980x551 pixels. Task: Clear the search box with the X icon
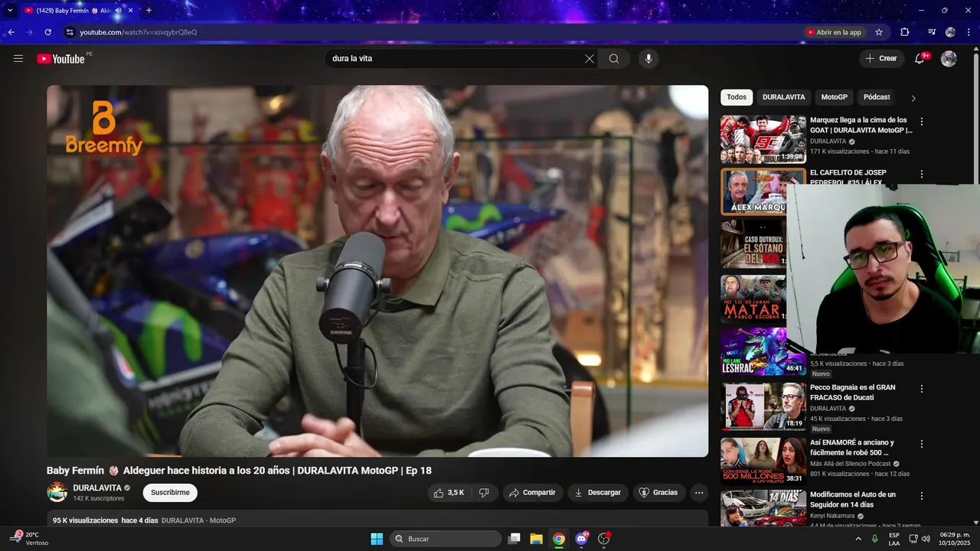pos(590,59)
